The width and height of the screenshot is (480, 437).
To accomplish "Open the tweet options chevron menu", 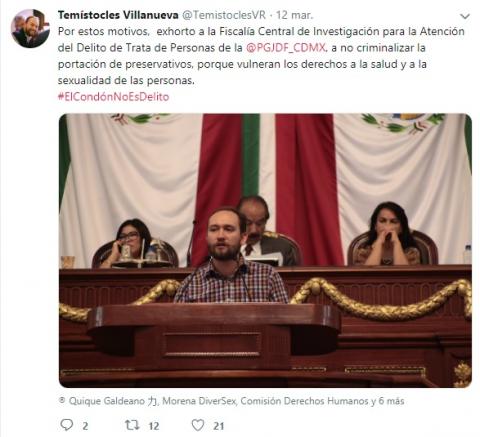I will (x=465, y=16).
